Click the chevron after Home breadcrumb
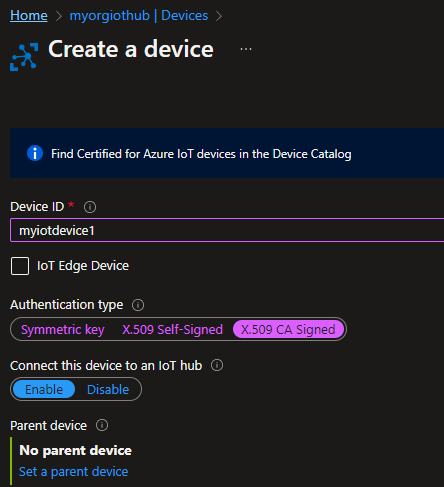Image resolution: width=444 pixels, height=487 pixels. (x=59, y=16)
